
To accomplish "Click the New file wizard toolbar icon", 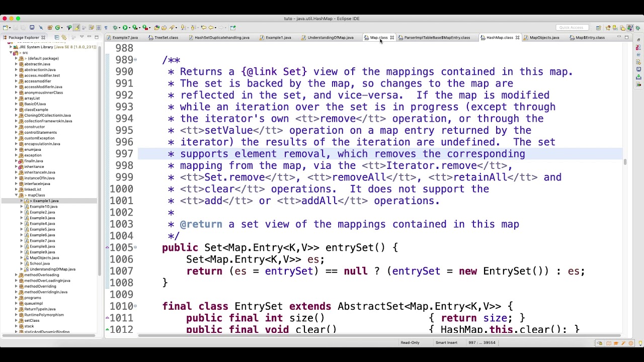I will 5,28.
